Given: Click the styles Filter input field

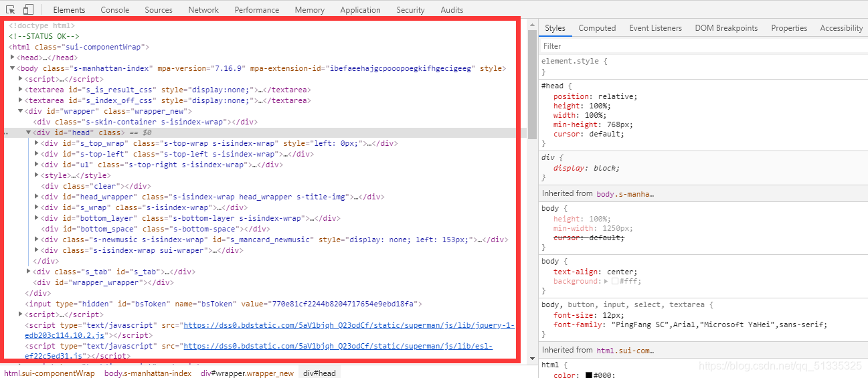Looking at the screenshot, I should click(x=703, y=46).
